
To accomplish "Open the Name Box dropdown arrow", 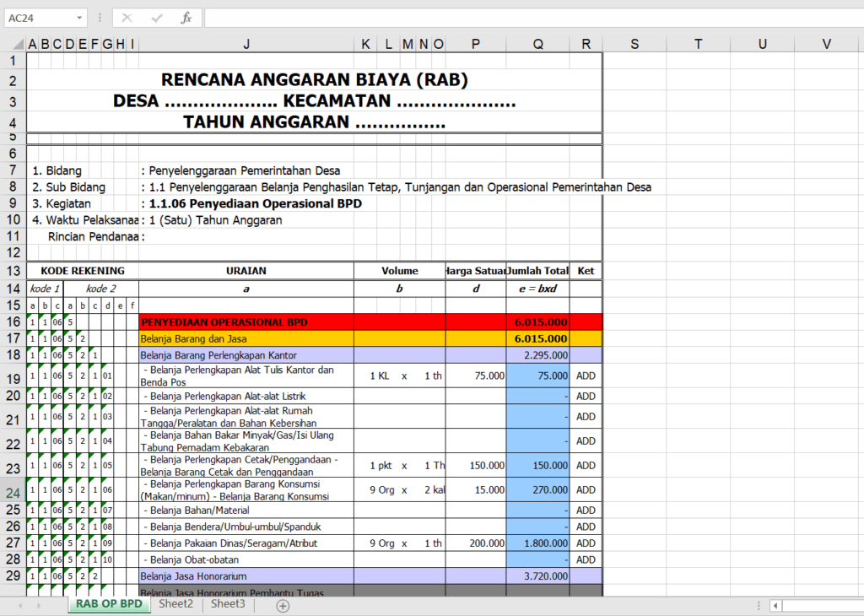I will (81, 17).
